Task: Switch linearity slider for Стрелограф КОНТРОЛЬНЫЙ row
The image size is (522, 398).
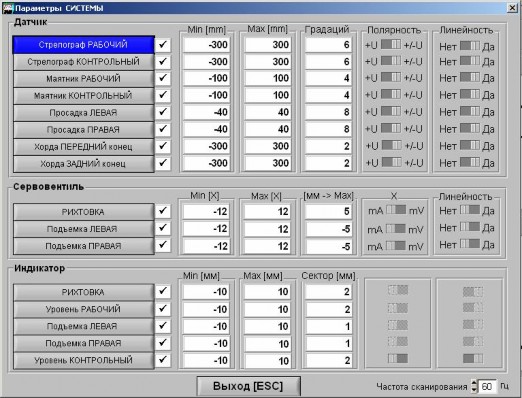Action: (x=470, y=61)
